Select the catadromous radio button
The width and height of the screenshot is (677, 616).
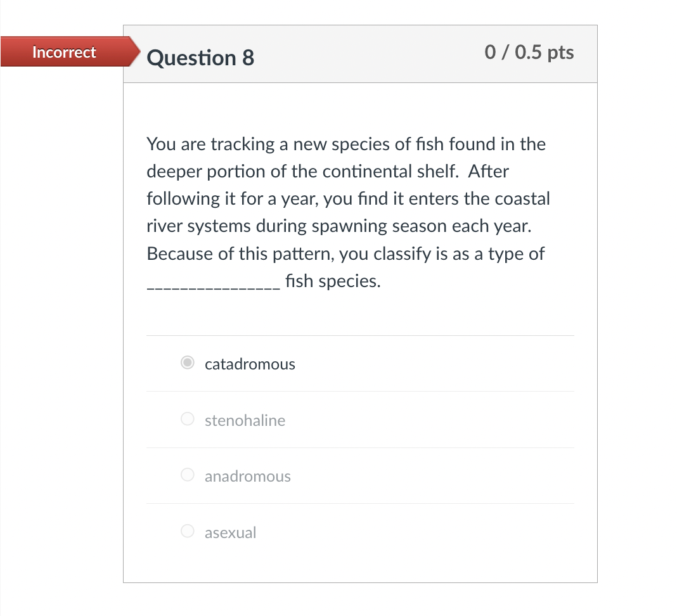click(188, 363)
